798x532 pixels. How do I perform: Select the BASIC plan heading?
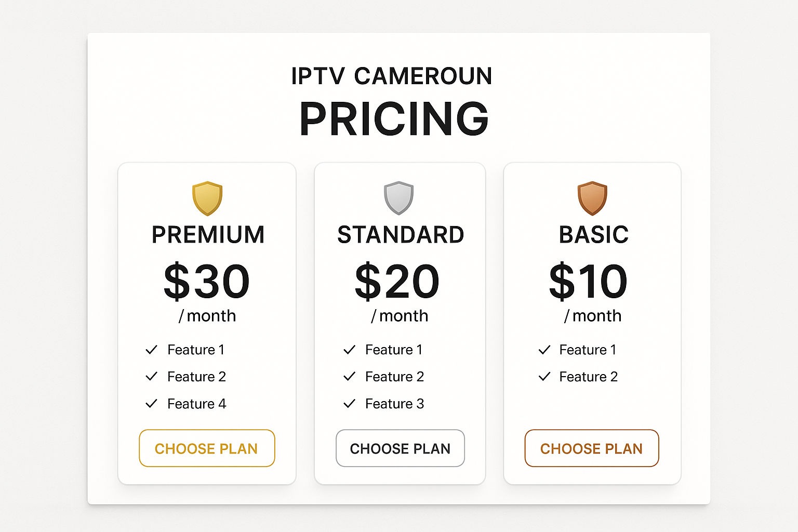(594, 235)
